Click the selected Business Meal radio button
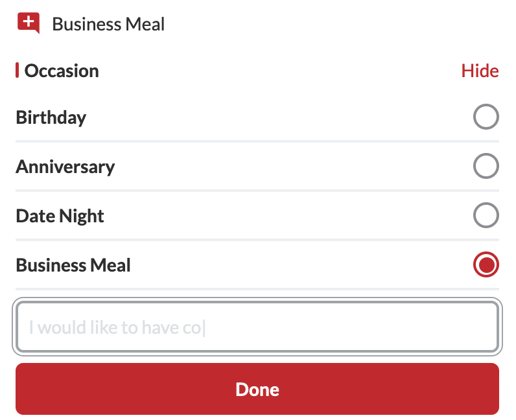 click(x=486, y=265)
